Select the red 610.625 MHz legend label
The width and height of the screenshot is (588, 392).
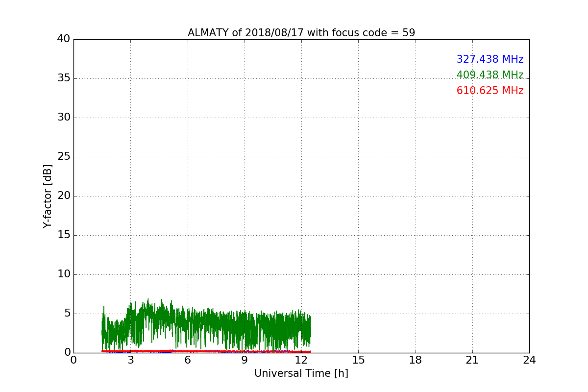(x=490, y=91)
